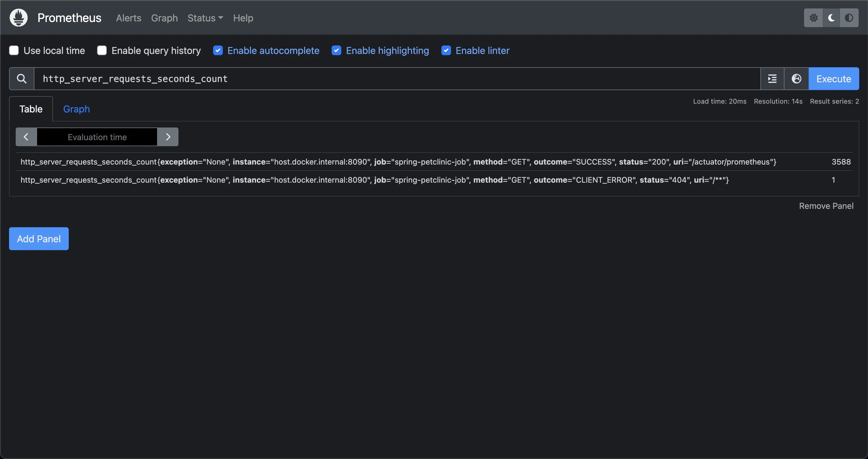The width and height of the screenshot is (868, 459).
Task: Switch to light theme sun icon
Action: coord(813,18)
